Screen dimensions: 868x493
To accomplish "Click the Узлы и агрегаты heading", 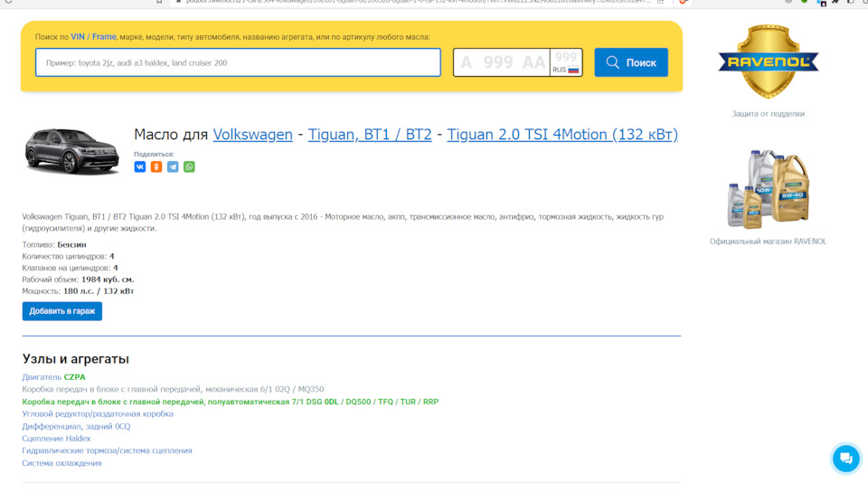I will pos(75,359).
